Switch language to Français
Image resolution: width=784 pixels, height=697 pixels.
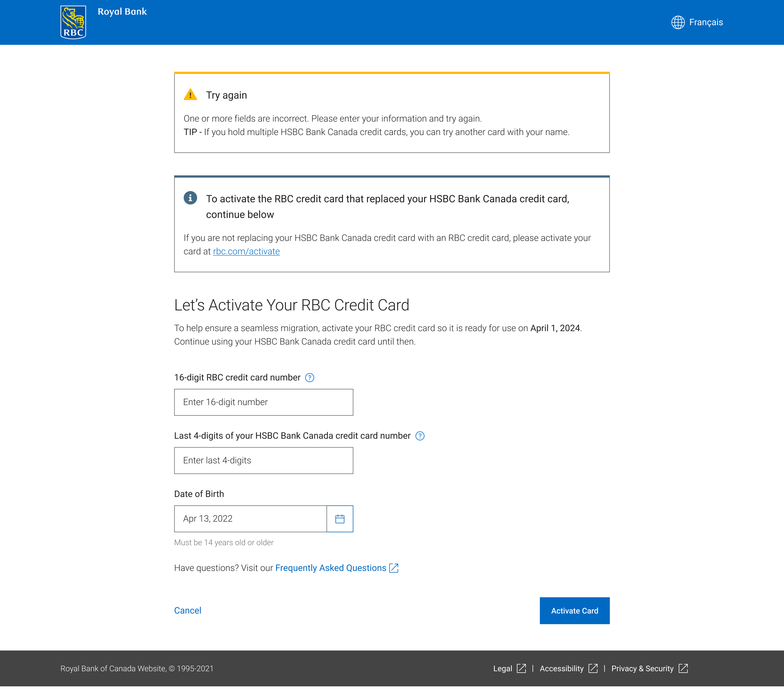(706, 22)
